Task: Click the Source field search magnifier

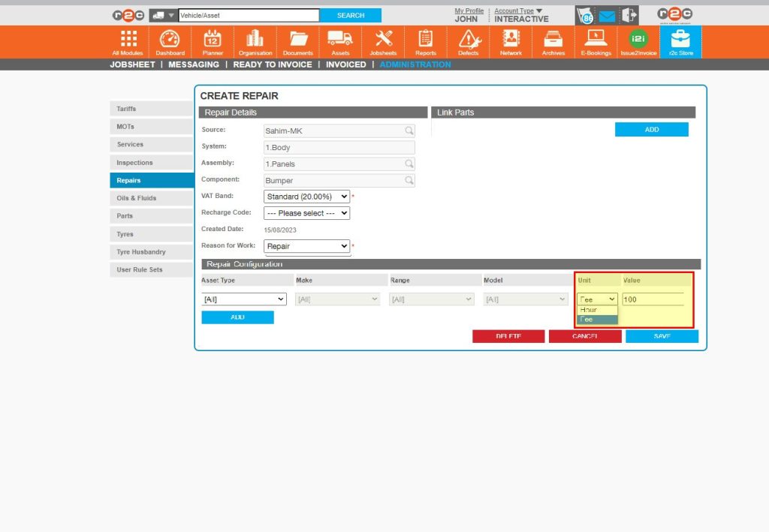Action: point(409,131)
